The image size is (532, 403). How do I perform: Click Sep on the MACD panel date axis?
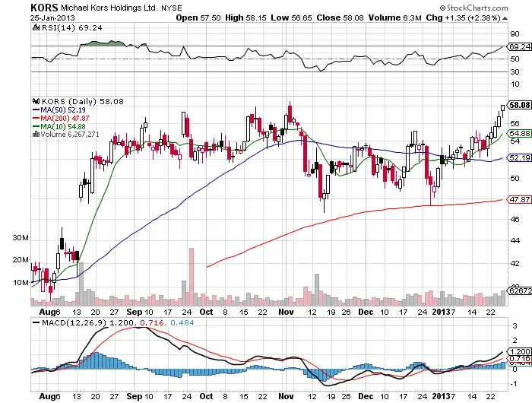(x=134, y=396)
